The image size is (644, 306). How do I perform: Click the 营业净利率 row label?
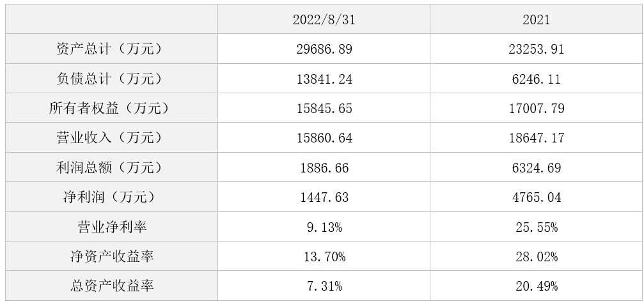(112, 227)
